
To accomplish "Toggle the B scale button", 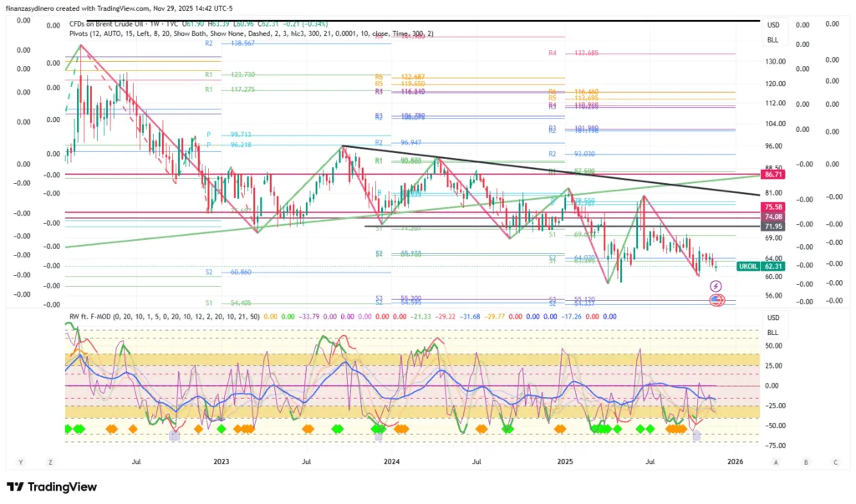I will [x=806, y=461].
